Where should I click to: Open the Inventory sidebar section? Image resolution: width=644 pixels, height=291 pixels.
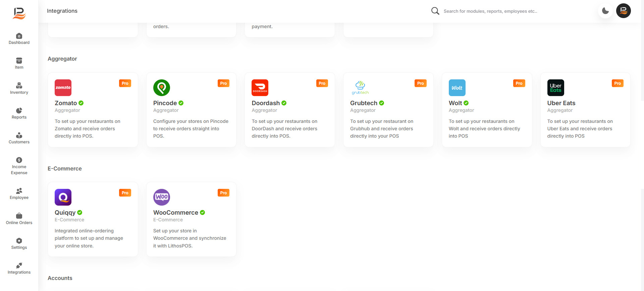19,88
